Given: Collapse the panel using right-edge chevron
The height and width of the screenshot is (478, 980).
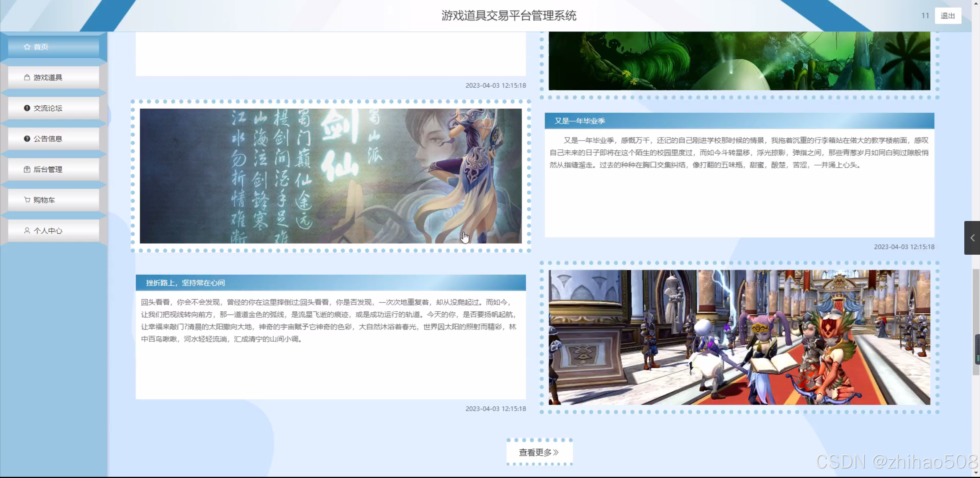Looking at the screenshot, I should 972,237.
